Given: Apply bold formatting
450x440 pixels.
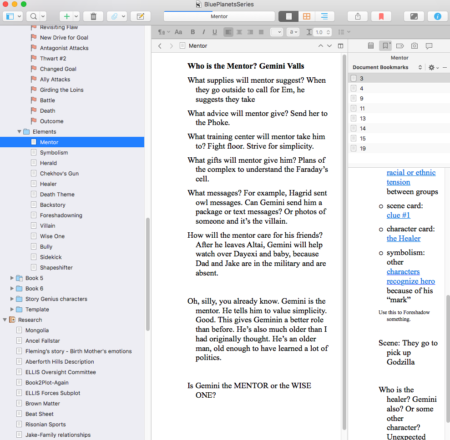Looking at the screenshot, I should [x=193, y=32].
